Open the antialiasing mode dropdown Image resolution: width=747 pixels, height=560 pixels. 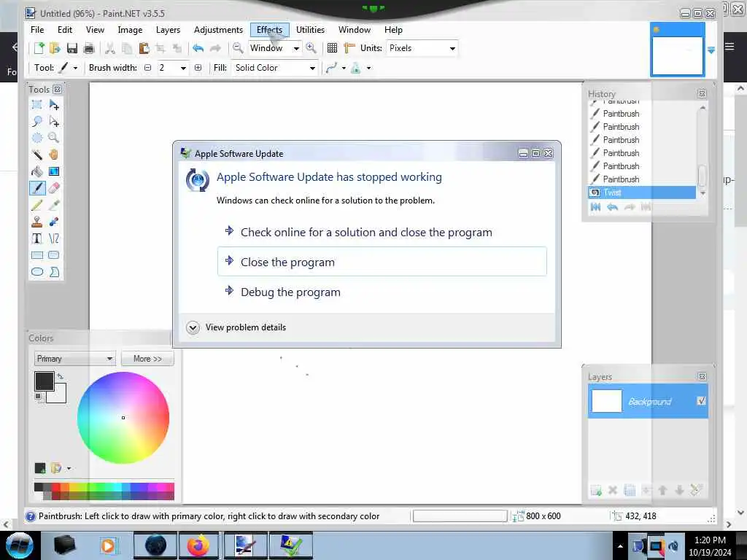[344, 68]
